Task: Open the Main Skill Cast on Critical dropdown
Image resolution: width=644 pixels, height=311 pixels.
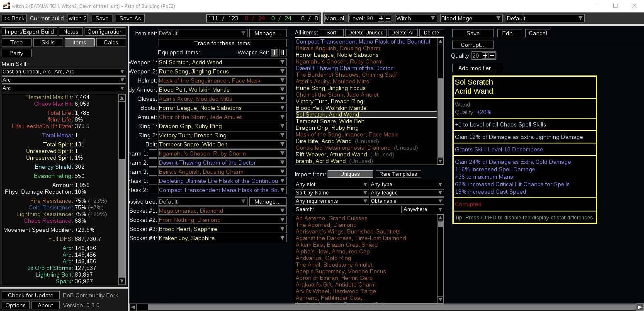Action: click(x=63, y=72)
